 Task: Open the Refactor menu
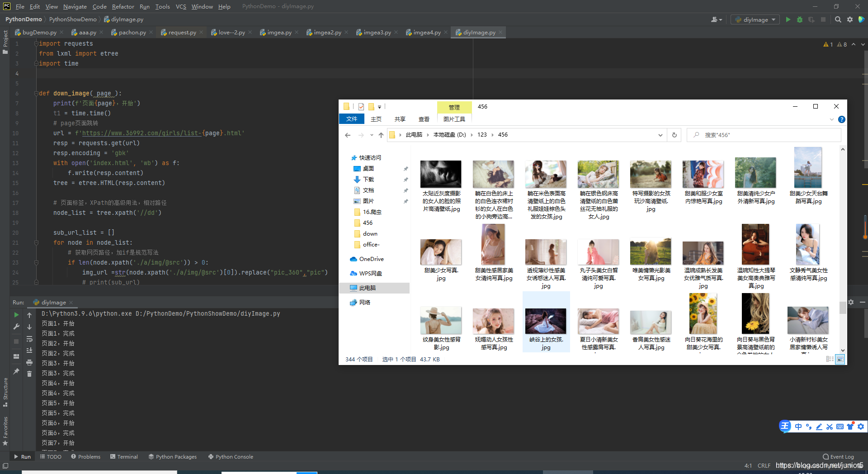(x=123, y=6)
